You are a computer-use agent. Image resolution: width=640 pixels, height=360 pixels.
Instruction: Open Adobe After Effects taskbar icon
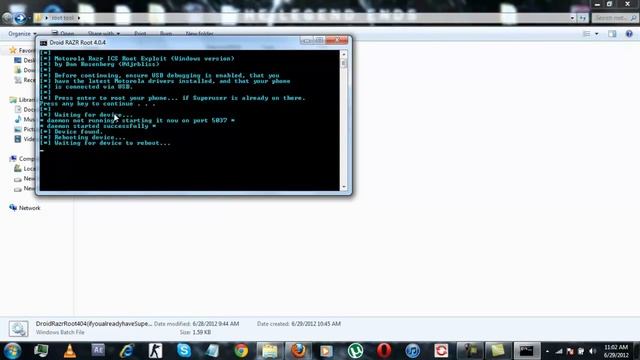coord(98,350)
